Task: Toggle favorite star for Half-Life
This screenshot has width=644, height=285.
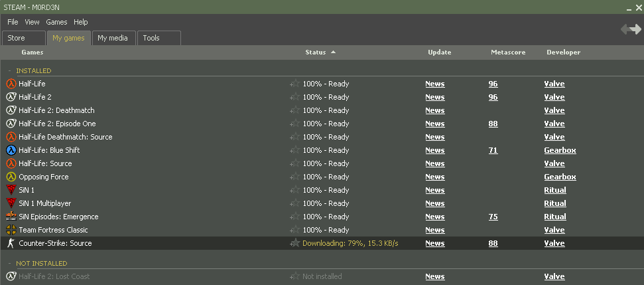Action: [x=295, y=84]
